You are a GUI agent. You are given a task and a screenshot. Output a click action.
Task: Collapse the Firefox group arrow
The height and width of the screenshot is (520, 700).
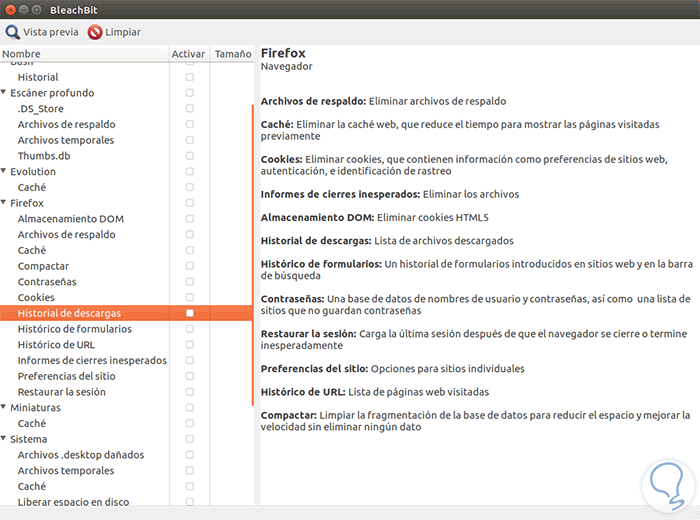tap(4, 203)
